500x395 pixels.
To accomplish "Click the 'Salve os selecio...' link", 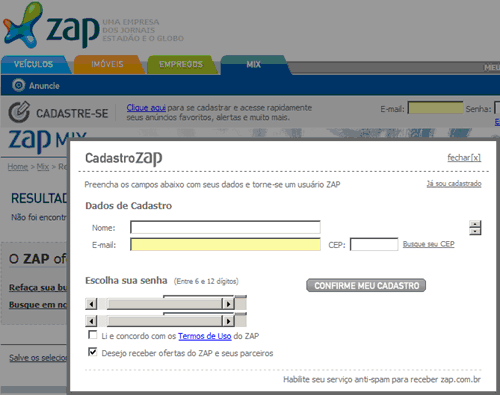I will (38, 358).
